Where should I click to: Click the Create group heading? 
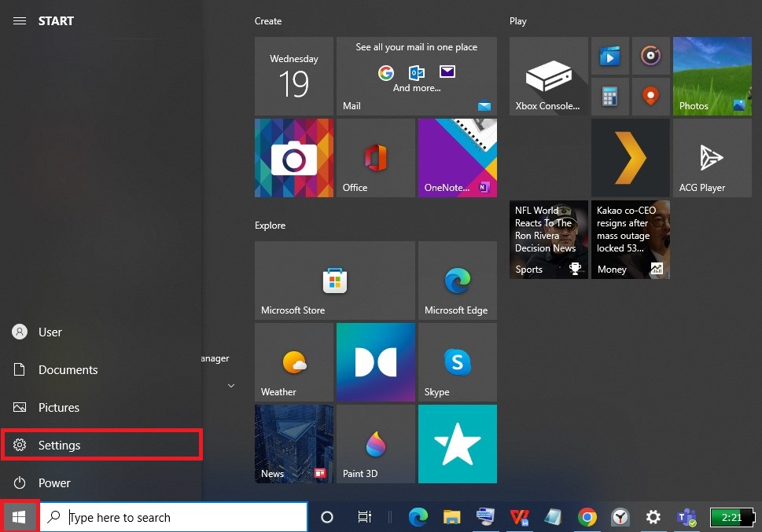(268, 21)
